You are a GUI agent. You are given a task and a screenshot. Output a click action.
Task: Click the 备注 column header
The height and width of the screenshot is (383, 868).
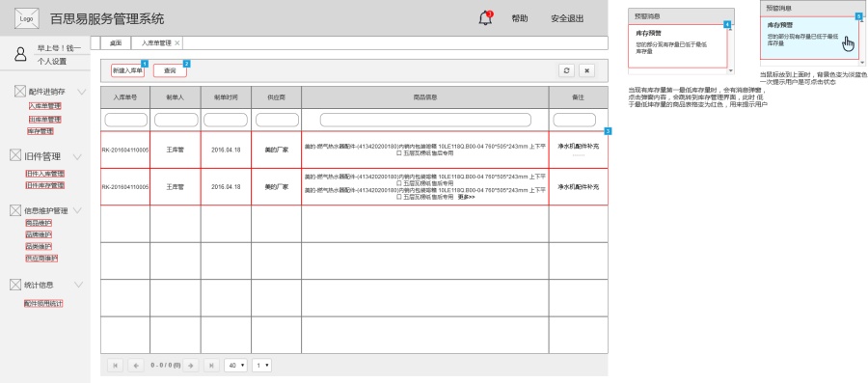578,97
